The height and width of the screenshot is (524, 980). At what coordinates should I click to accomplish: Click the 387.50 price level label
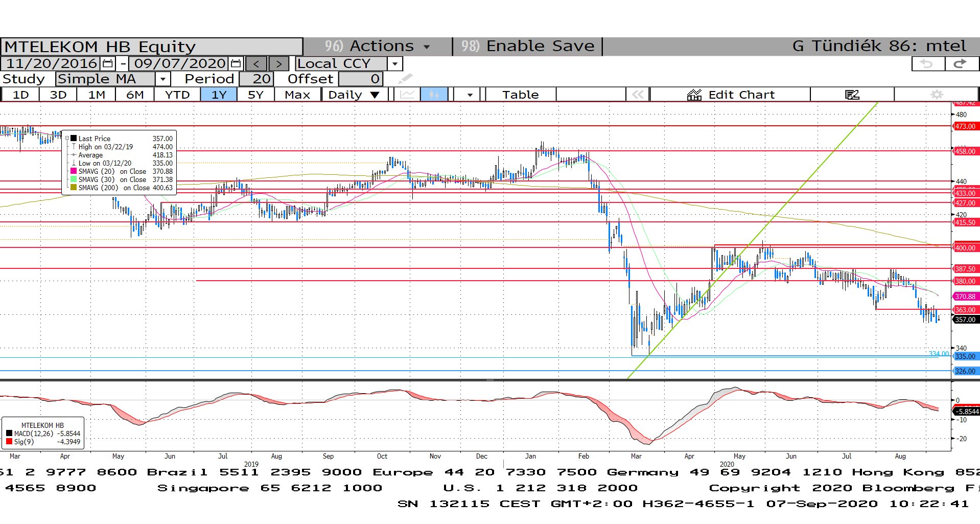[x=966, y=269]
